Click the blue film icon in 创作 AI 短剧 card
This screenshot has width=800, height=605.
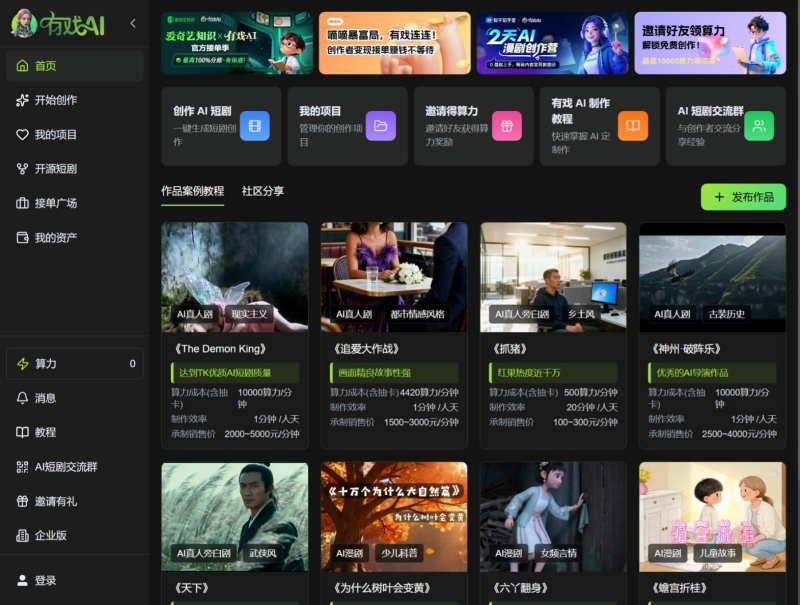(255, 126)
